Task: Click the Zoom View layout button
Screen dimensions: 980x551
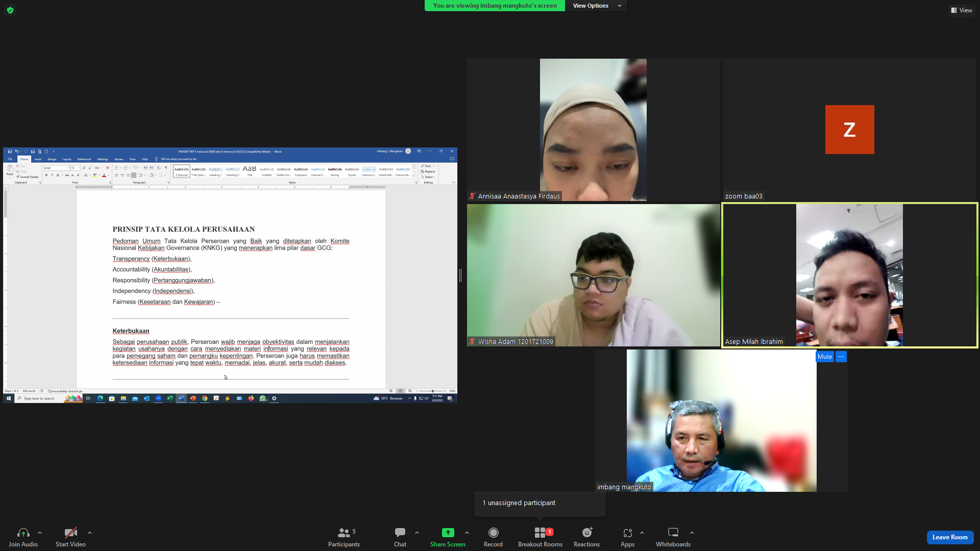Action: click(961, 10)
